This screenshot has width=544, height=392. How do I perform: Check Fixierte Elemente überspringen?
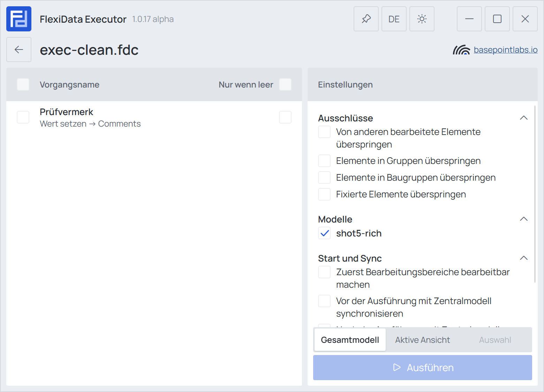[x=324, y=195]
